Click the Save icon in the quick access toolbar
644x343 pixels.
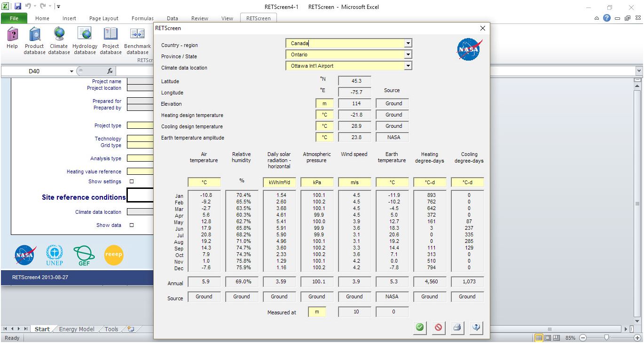18,7
